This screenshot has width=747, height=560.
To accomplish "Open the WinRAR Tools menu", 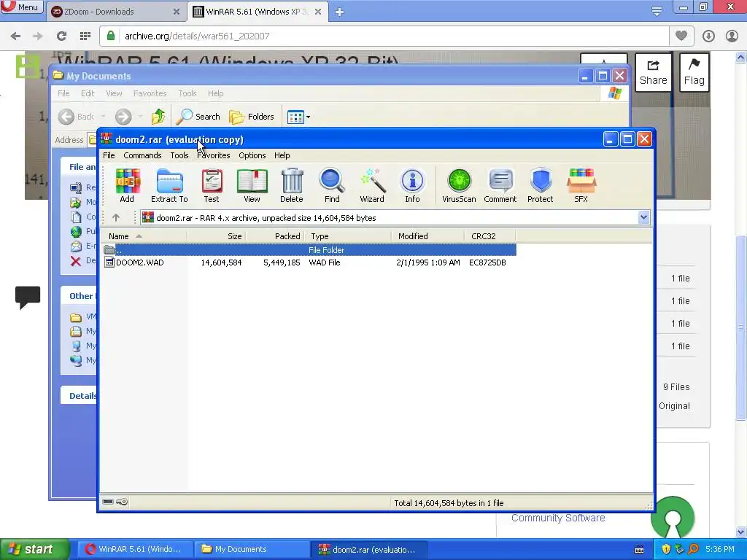I will coord(179,155).
